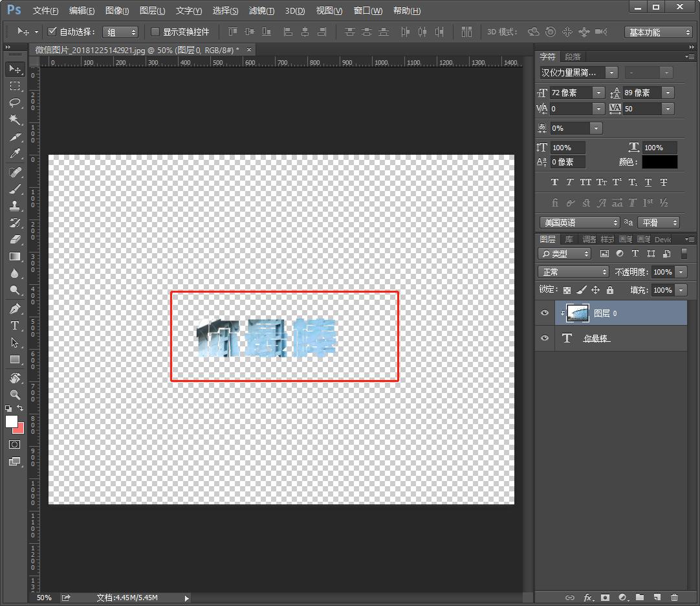Screen dimensions: 700x606
Task: Select the Eraser tool
Action: coord(15,240)
